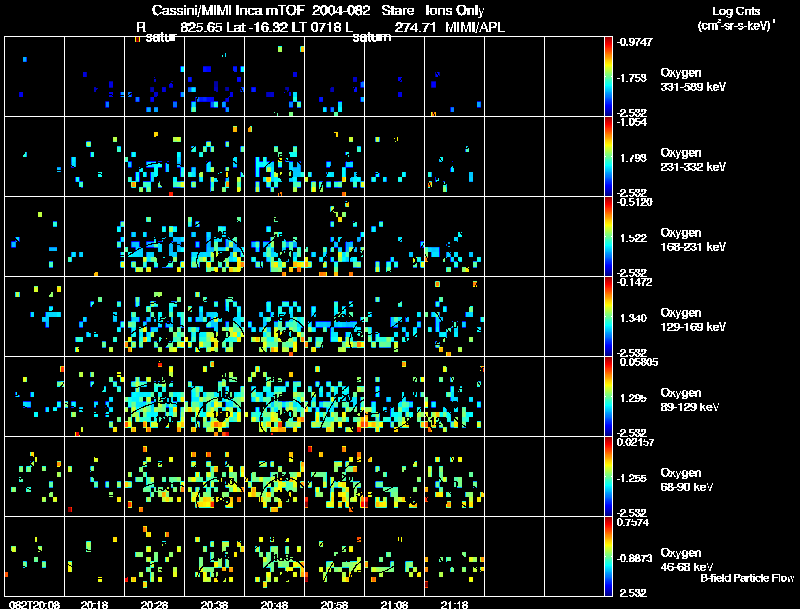Click the colorbar midpoint value '1.522'
This screenshot has height=609, width=800.
click(x=633, y=238)
